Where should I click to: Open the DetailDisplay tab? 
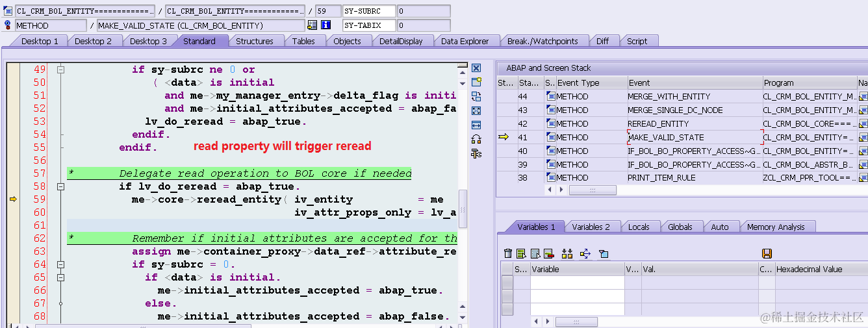401,41
